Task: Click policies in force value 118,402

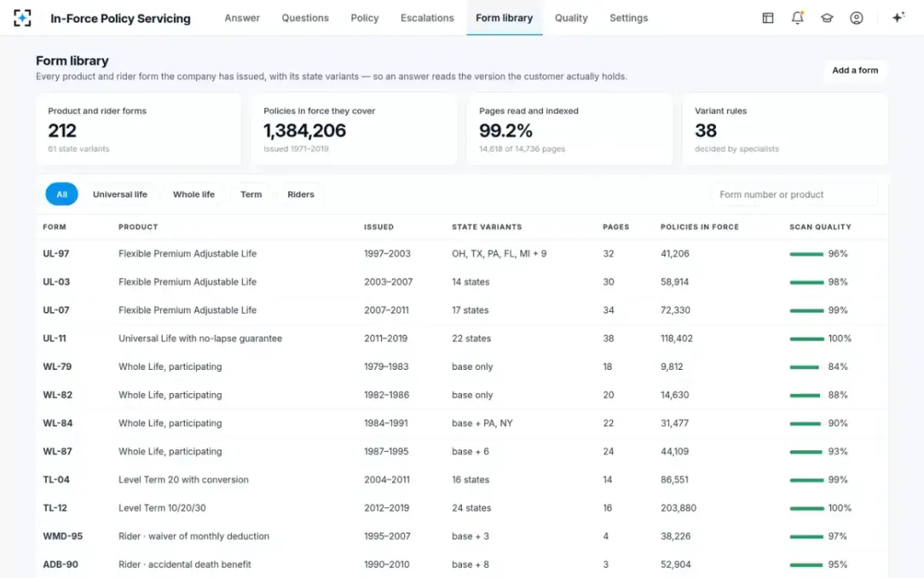Action: 677,338
